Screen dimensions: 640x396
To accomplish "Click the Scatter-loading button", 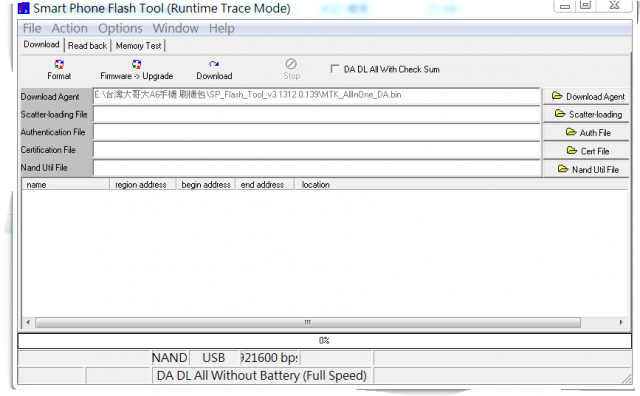I will click(586, 114).
